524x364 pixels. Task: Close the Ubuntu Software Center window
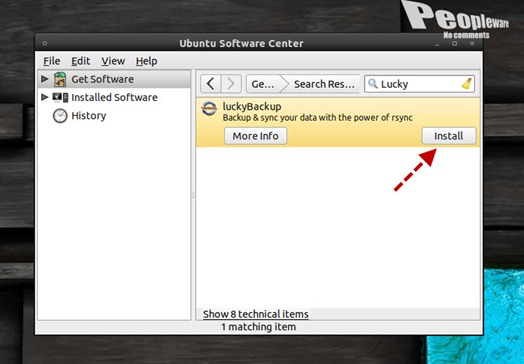(x=472, y=43)
